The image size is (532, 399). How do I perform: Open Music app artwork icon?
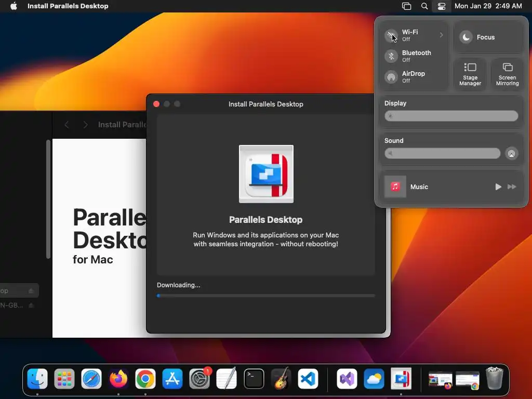pos(395,187)
